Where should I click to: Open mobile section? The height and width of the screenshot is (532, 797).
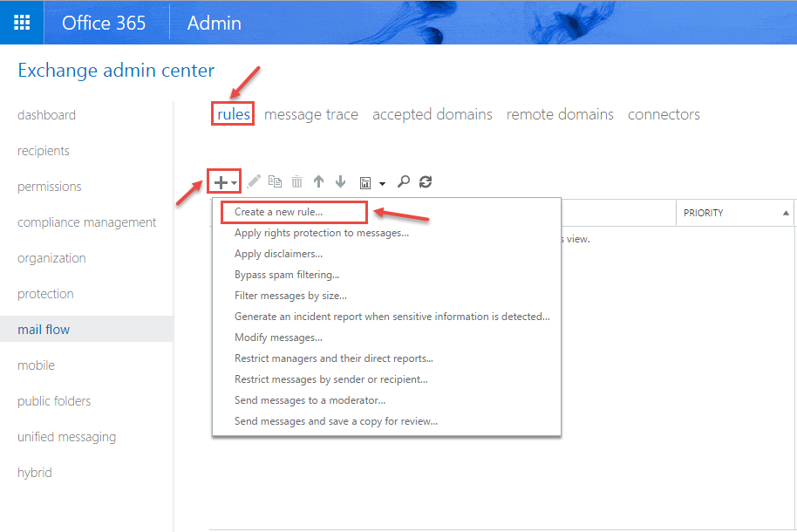(x=36, y=365)
